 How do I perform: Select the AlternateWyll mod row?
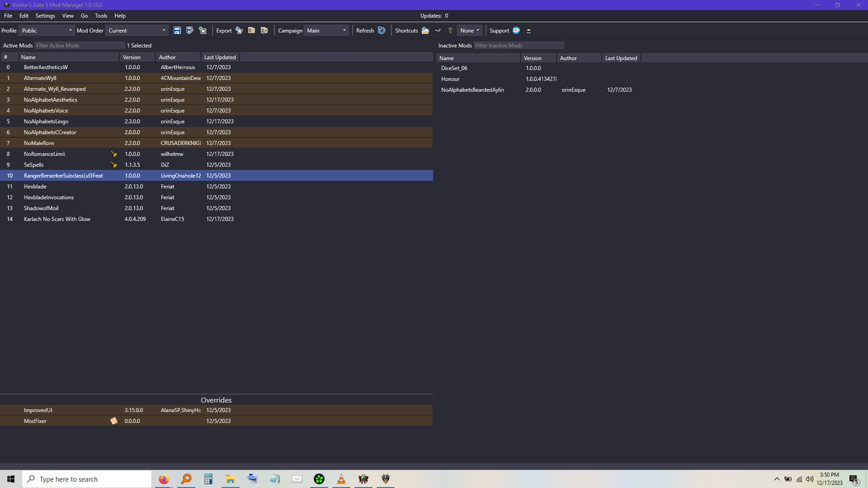pos(216,78)
